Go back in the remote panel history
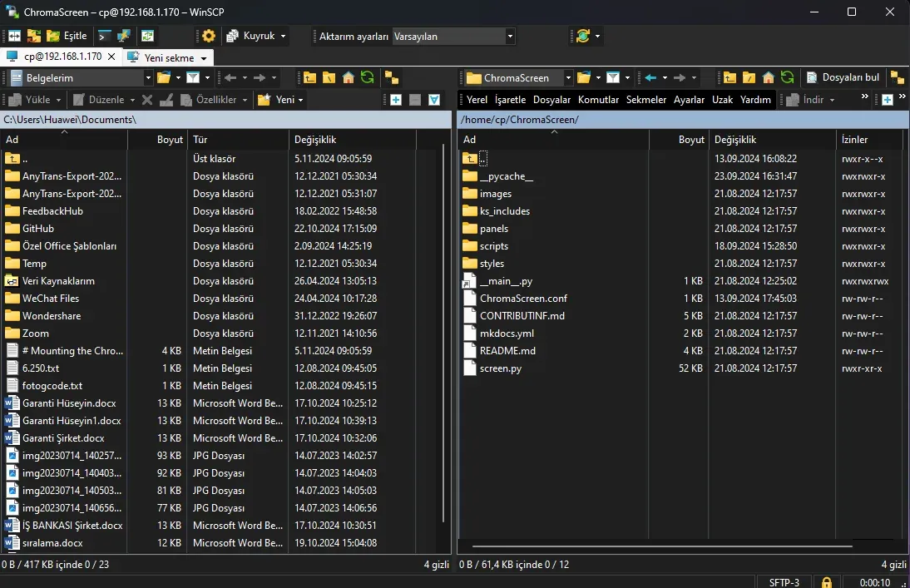The image size is (910, 588). click(650, 78)
